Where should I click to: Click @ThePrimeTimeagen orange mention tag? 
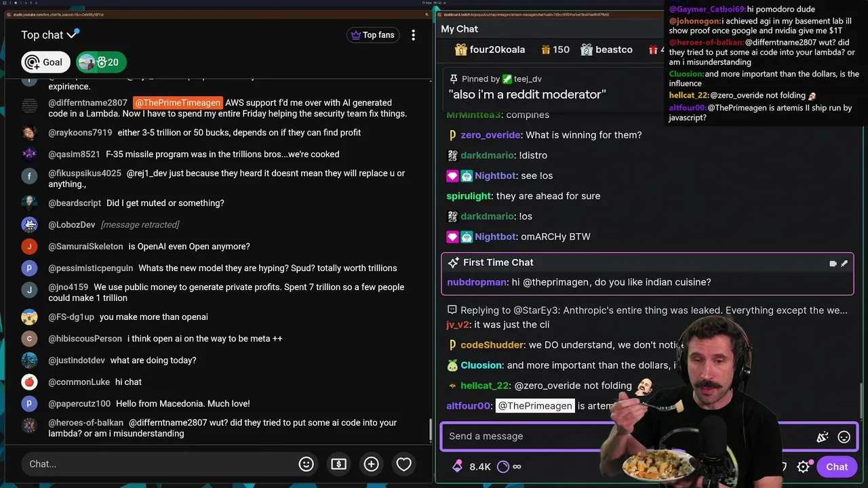(x=177, y=103)
